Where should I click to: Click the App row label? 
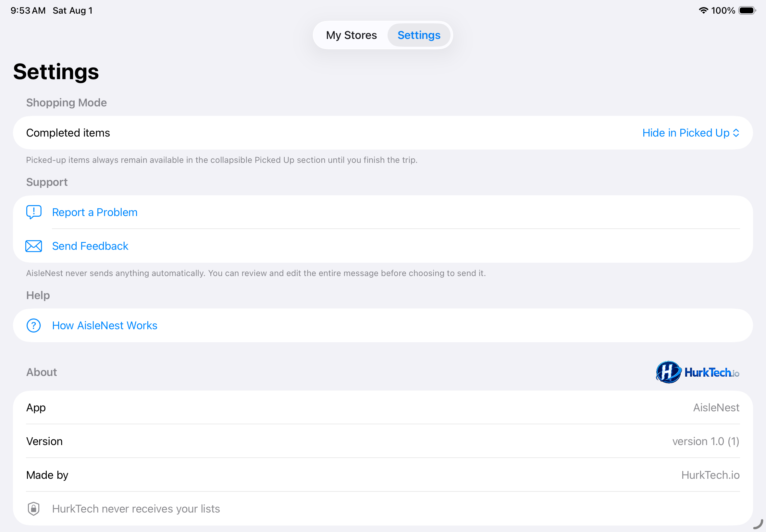coord(36,408)
